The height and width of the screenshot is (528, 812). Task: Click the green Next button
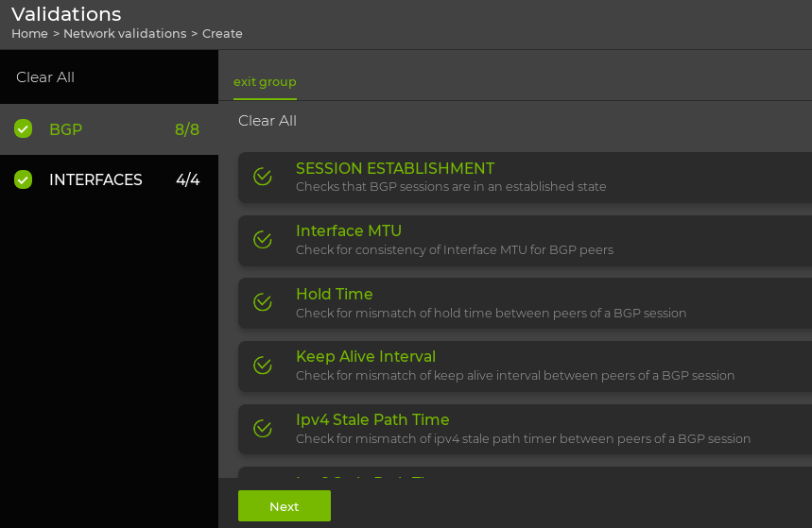coord(284,506)
